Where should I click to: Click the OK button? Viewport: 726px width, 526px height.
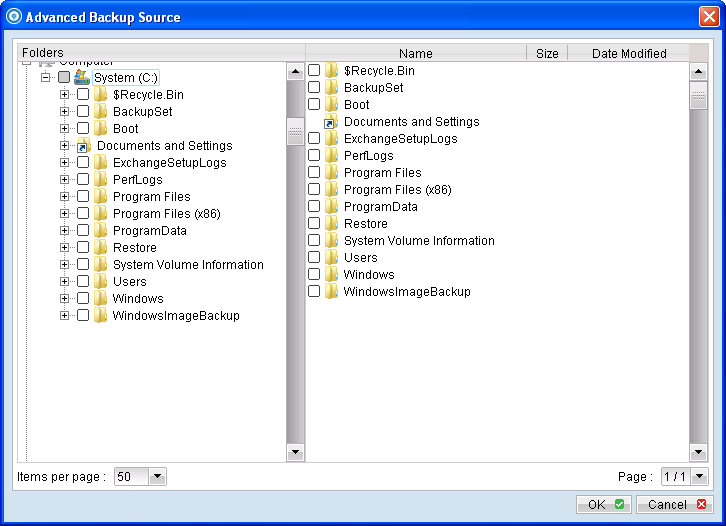[x=604, y=504]
